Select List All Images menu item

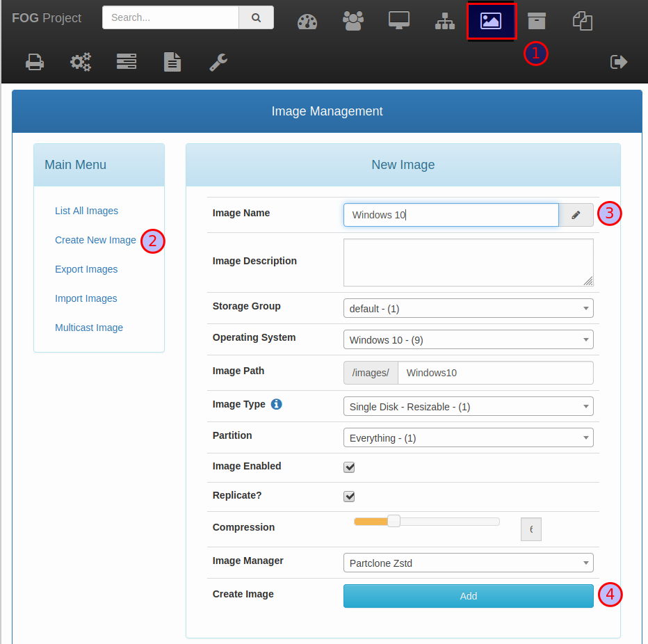click(x=86, y=211)
